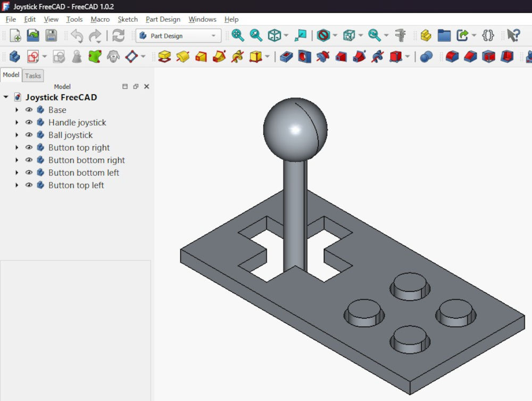Click the Fit All view icon

click(238, 35)
